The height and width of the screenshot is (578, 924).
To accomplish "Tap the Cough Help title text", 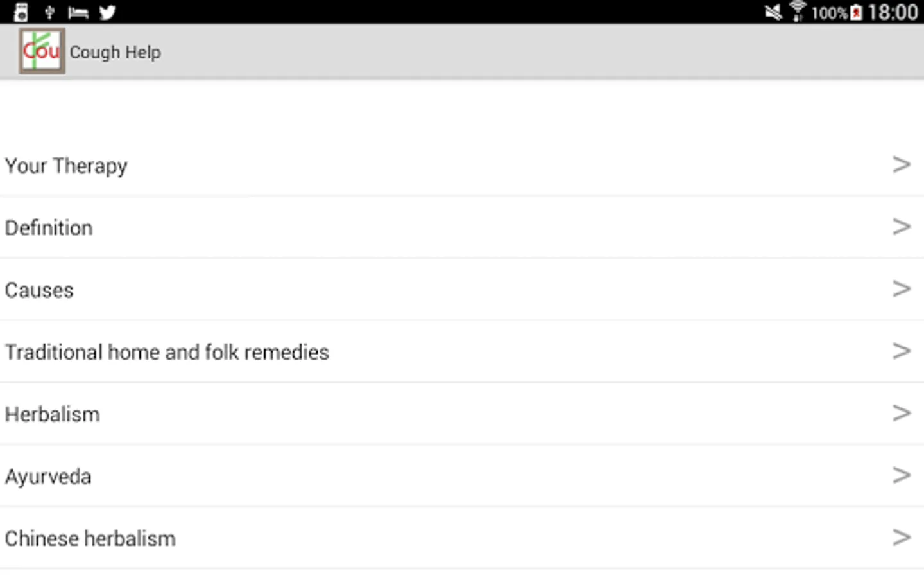I will [x=116, y=52].
